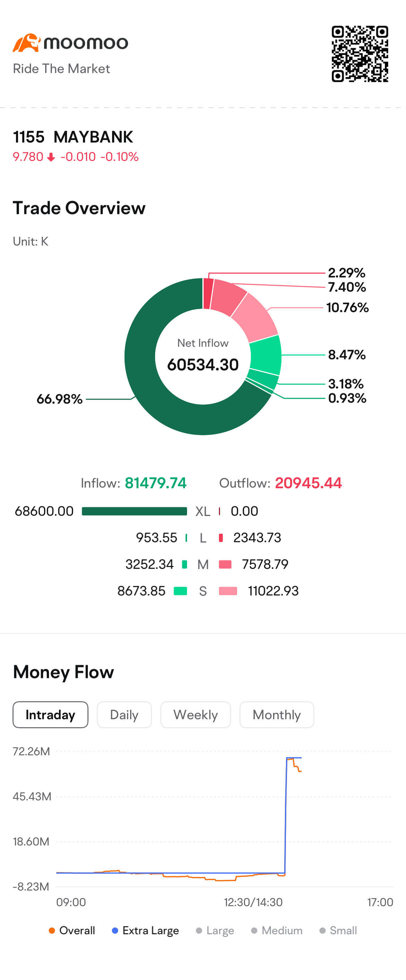Click the orange Overall legend dot
This screenshot has width=406, height=980.
[52, 930]
